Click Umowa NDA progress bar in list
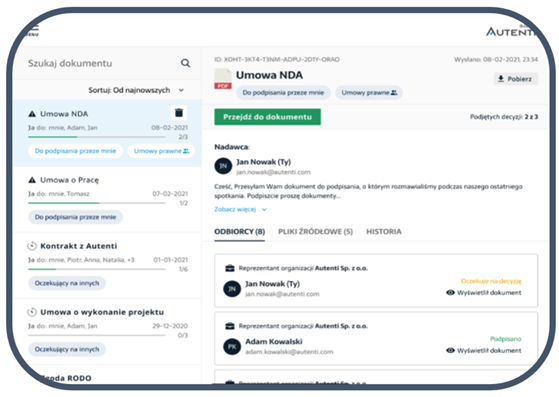Viewport: 559px width, 397px height. [97, 137]
